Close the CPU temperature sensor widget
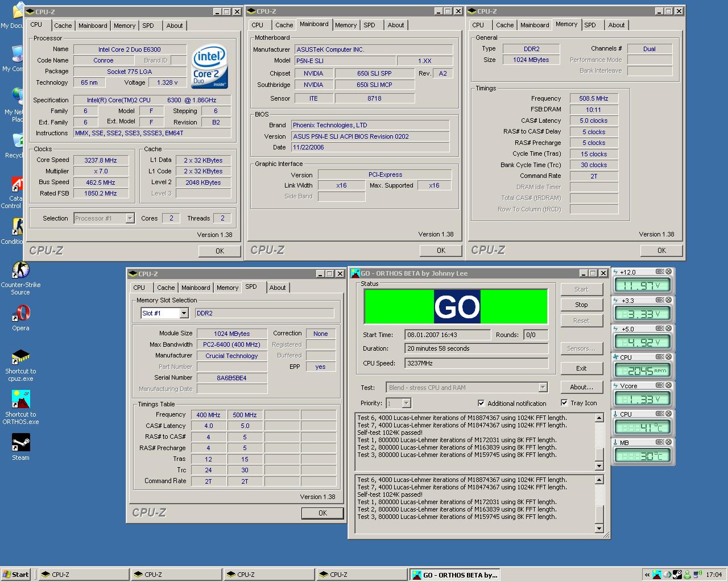The height and width of the screenshot is (582, 728). tap(669, 414)
